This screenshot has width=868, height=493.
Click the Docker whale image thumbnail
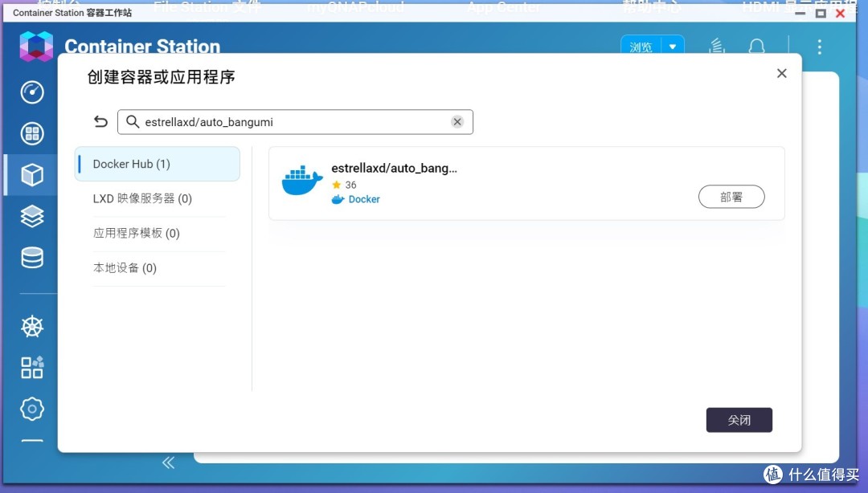tap(302, 181)
